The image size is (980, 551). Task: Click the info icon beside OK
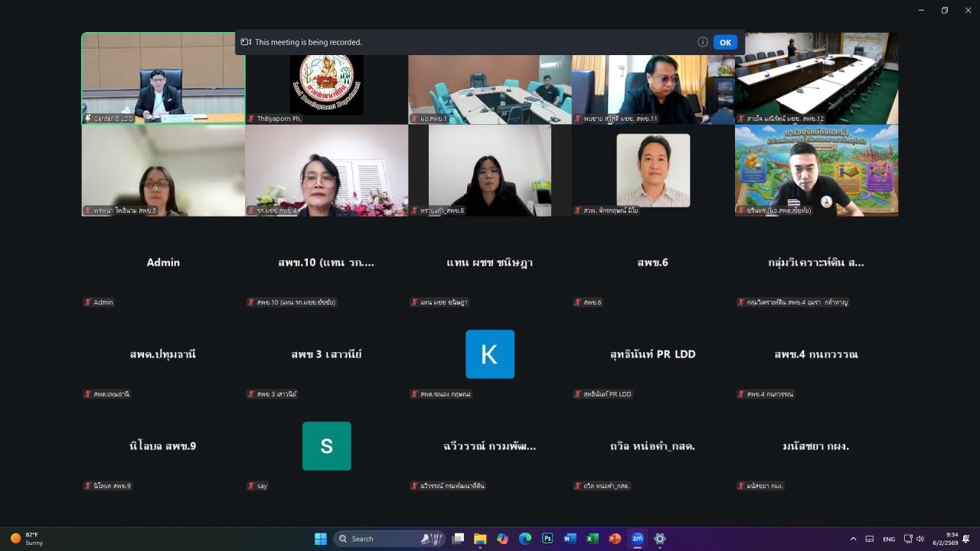click(702, 42)
